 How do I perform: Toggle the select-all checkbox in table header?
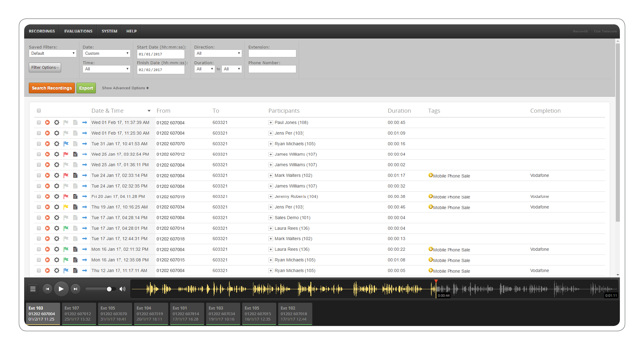(x=39, y=111)
